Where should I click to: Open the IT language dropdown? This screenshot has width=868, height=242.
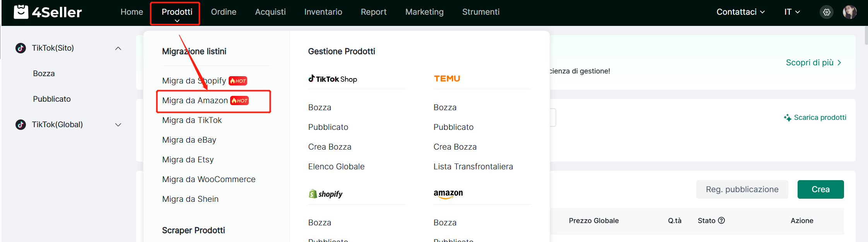click(x=792, y=12)
